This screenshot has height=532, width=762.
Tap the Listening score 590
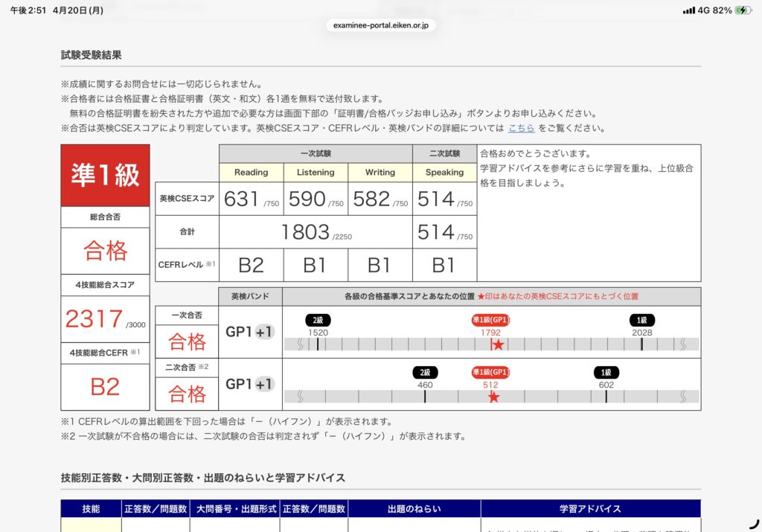coord(315,199)
